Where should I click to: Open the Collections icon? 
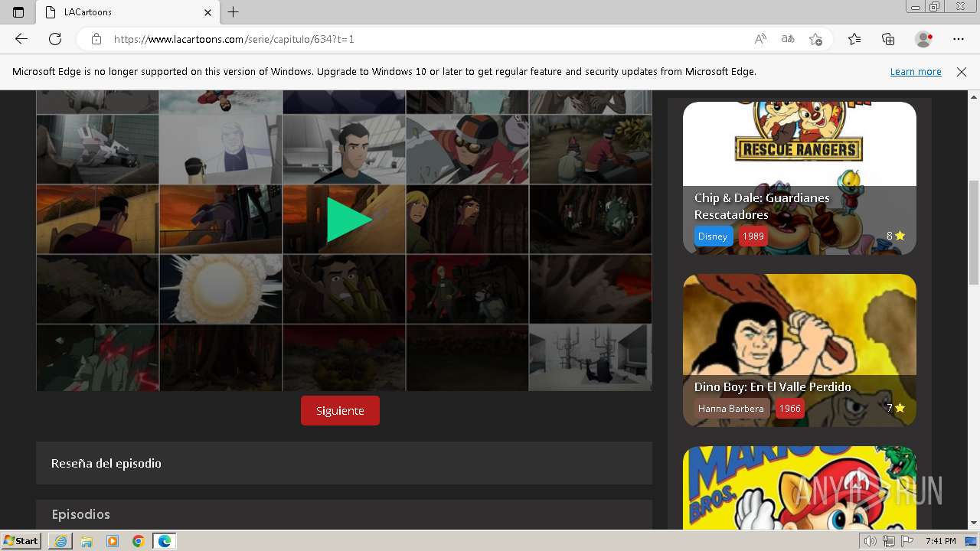click(888, 39)
